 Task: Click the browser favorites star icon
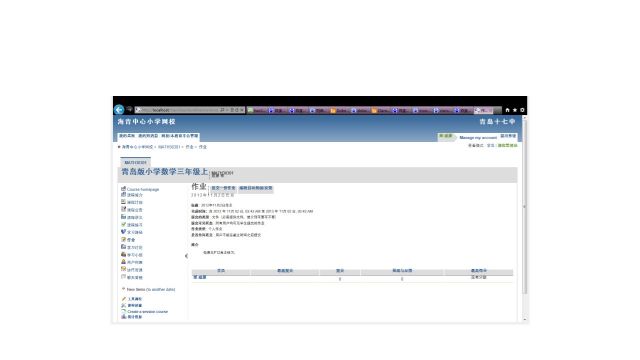(x=515, y=110)
